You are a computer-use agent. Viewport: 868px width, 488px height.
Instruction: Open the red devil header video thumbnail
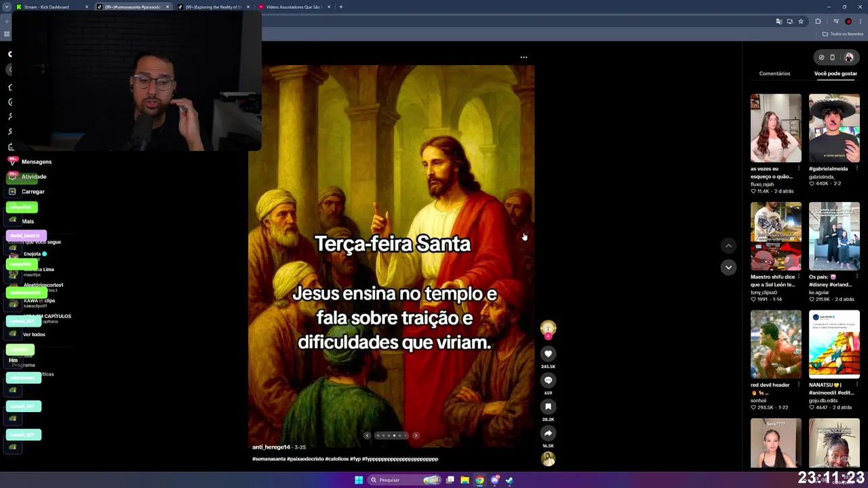point(776,344)
